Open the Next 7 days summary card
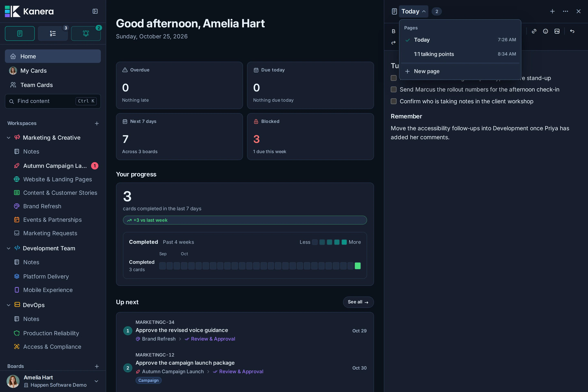 (179, 137)
